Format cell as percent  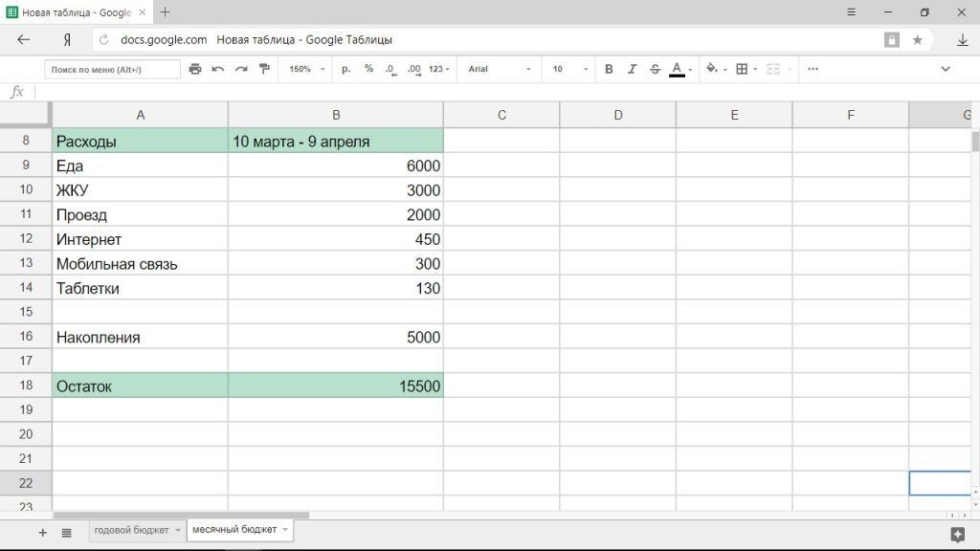[x=368, y=69]
